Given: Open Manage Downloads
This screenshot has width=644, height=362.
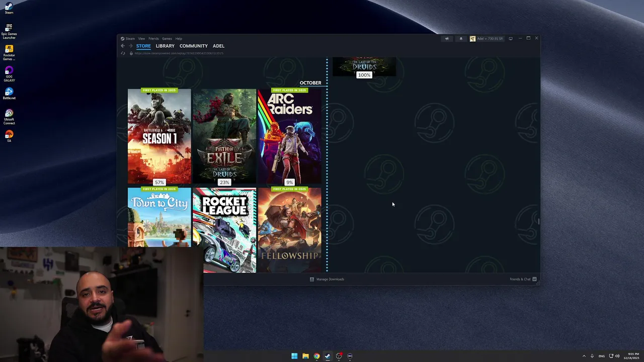Looking at the screenshot, I should pyautogui.click(x=327, y=279).
